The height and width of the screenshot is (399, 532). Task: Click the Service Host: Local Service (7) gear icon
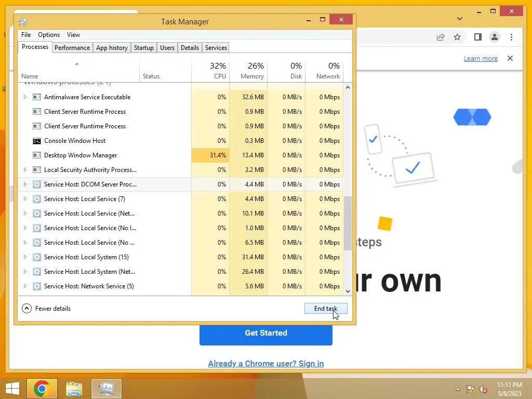click(37, 199)
